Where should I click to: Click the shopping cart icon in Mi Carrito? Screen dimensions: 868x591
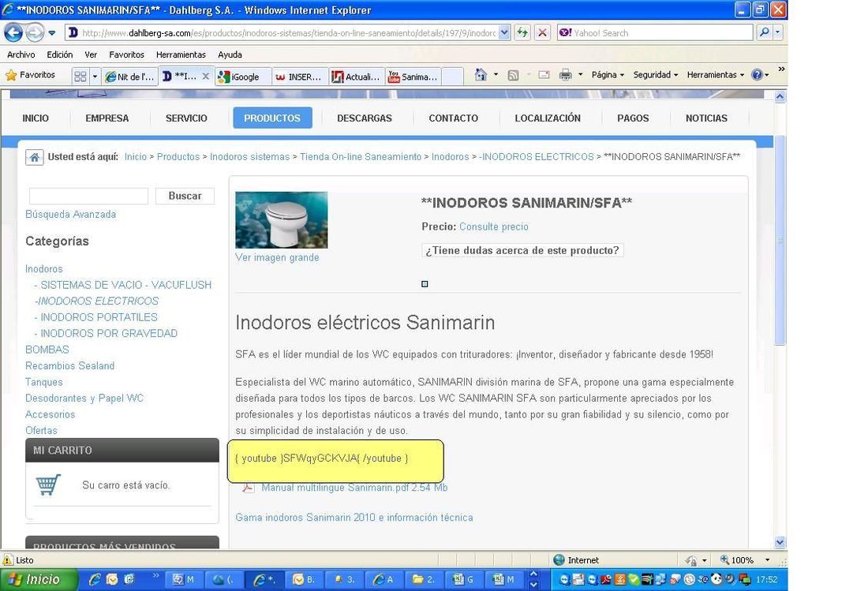pos(48,484)
